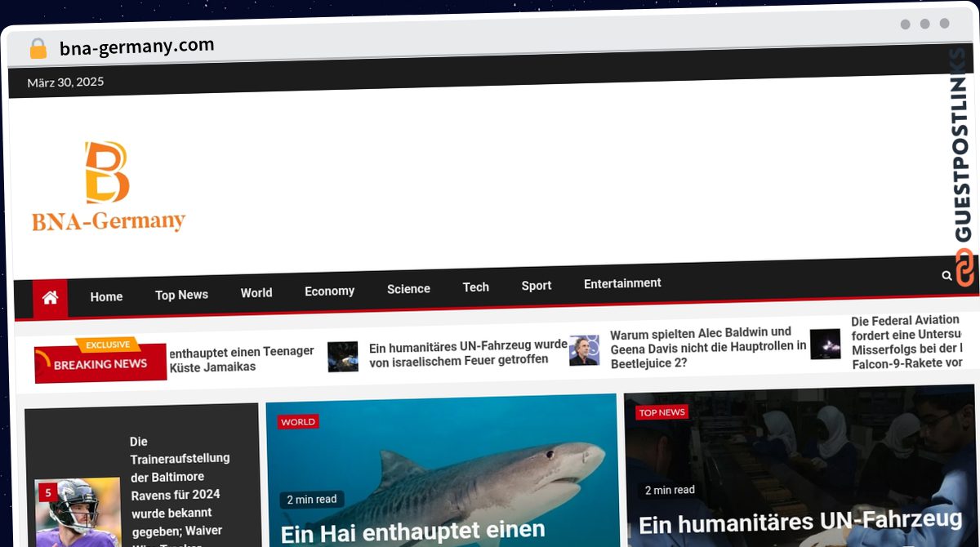Open the search magnifier icon
Viewport: 980px width, 547px height.
[x=947, y=276]
